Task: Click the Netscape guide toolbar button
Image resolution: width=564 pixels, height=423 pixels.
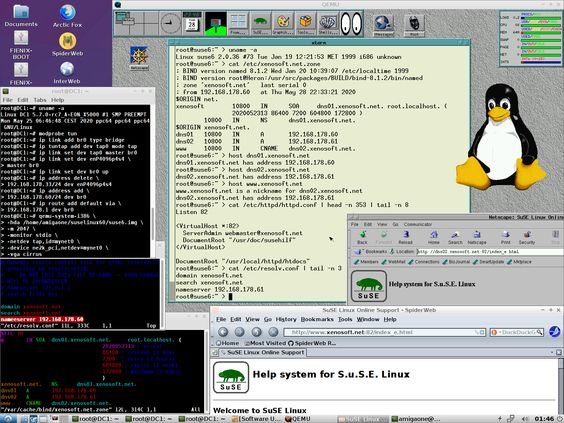Action: pos(477,238)
